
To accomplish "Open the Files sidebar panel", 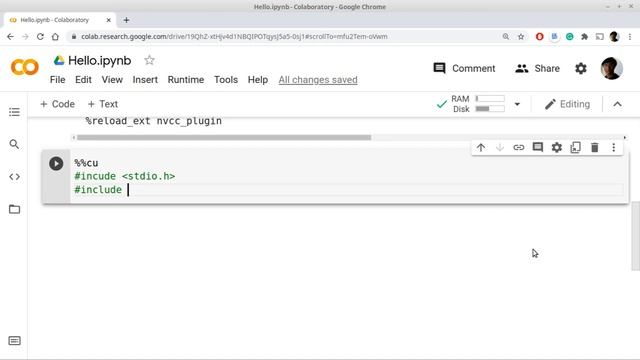I will (14, 209).
